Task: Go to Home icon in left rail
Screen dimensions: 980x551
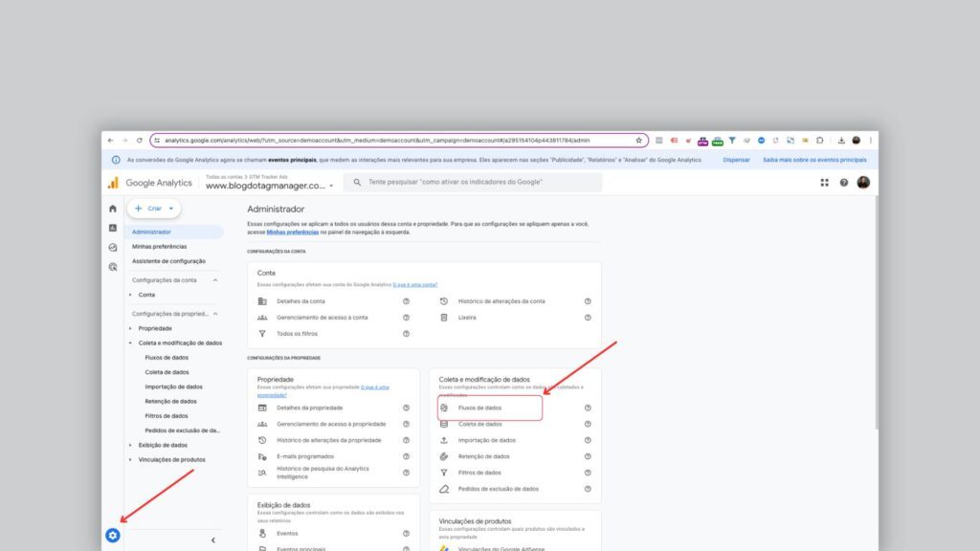Action: click(113, 209)
